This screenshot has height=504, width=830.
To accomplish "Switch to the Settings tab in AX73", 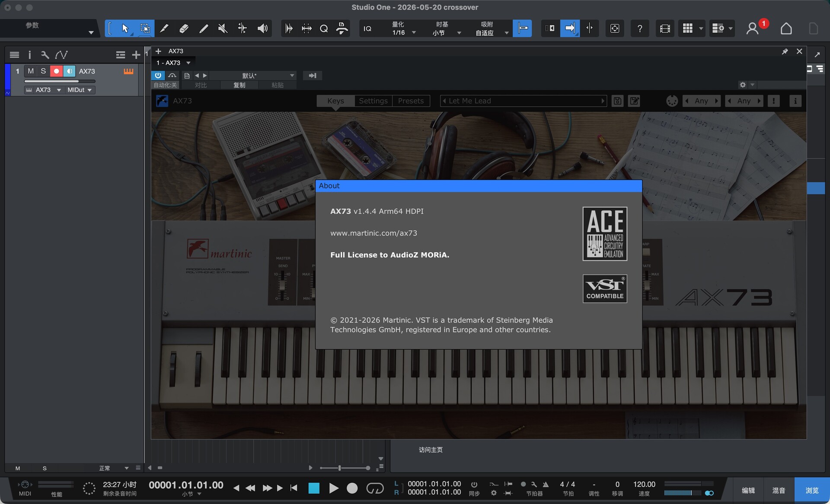I will [373, 101].
